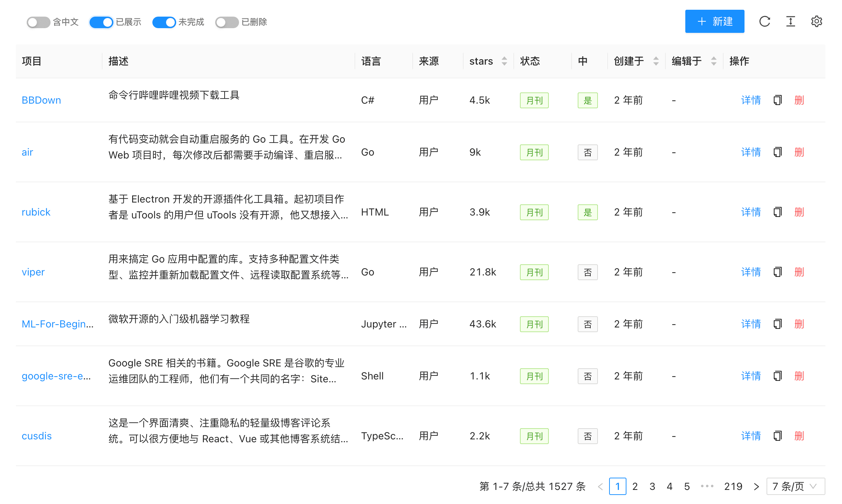This screenshot has height=504, width=842.
Task: Enable the 已删除 switch
Action: coord(227,22)
